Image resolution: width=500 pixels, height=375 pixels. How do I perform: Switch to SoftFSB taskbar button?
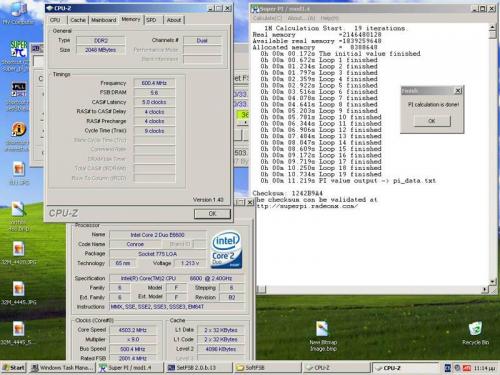tap(268, 368)
